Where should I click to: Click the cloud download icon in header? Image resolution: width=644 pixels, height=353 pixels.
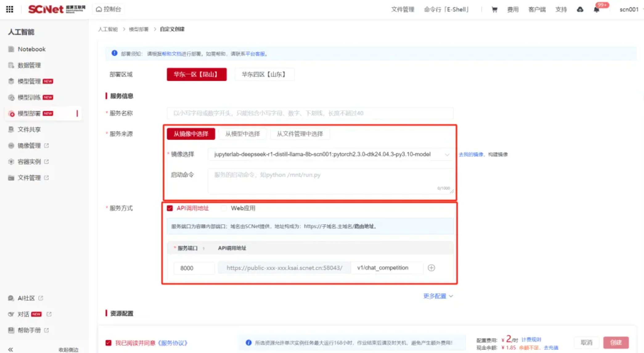(580, 10)
